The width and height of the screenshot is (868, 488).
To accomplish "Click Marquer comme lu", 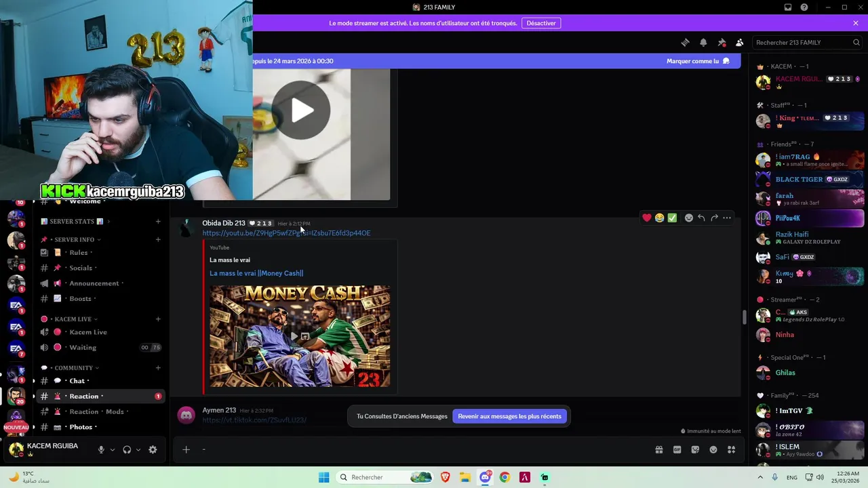I will tap(698, 61).
